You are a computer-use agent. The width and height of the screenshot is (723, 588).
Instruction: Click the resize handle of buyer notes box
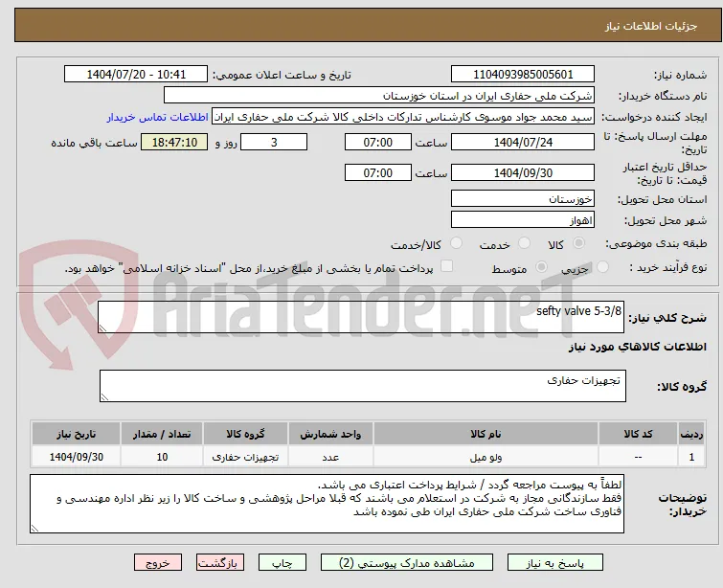34,529
